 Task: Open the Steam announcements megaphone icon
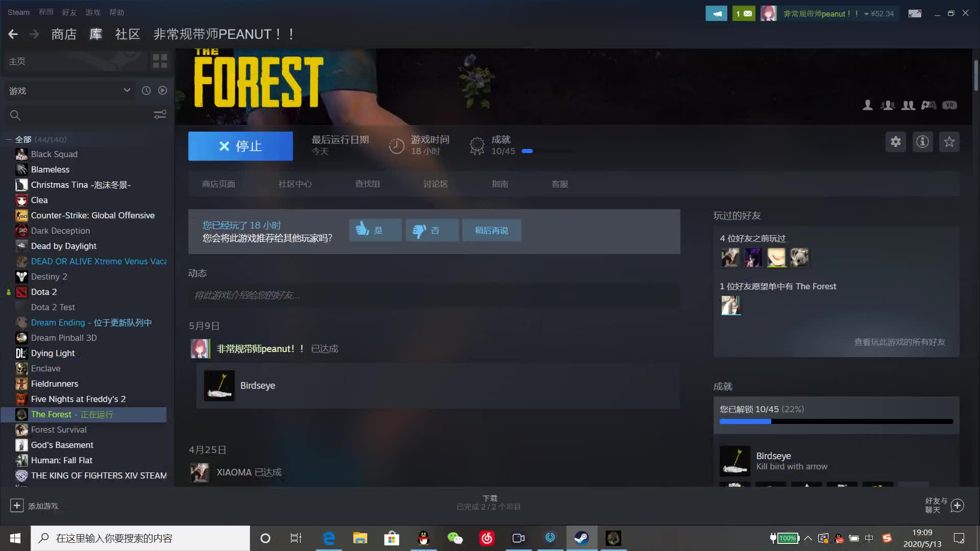pos(716,14)
